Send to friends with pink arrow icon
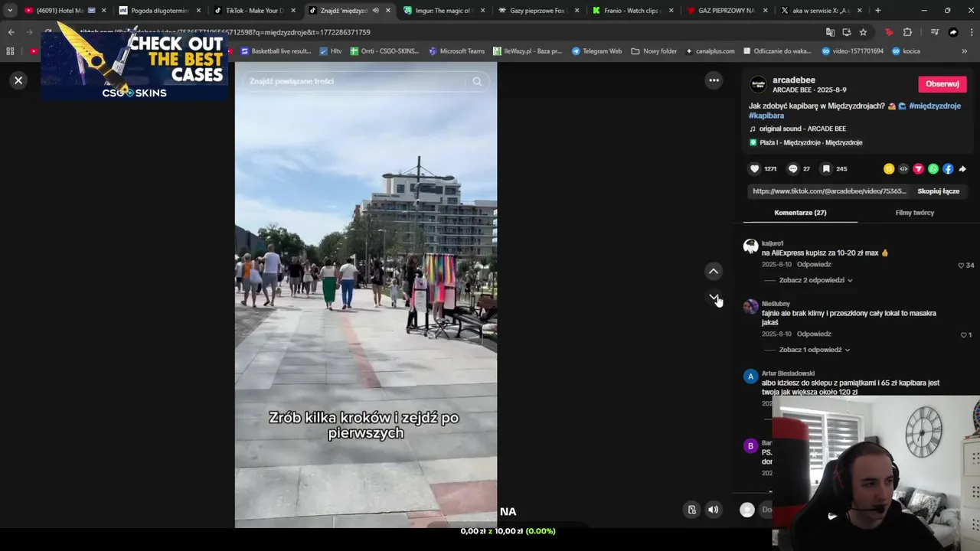Viewport: 980px width, 551px height. click(918, 169)
